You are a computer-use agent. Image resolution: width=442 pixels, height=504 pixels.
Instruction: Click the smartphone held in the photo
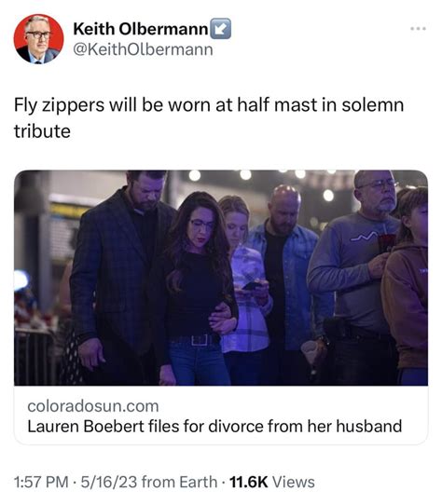pos(252,285)
